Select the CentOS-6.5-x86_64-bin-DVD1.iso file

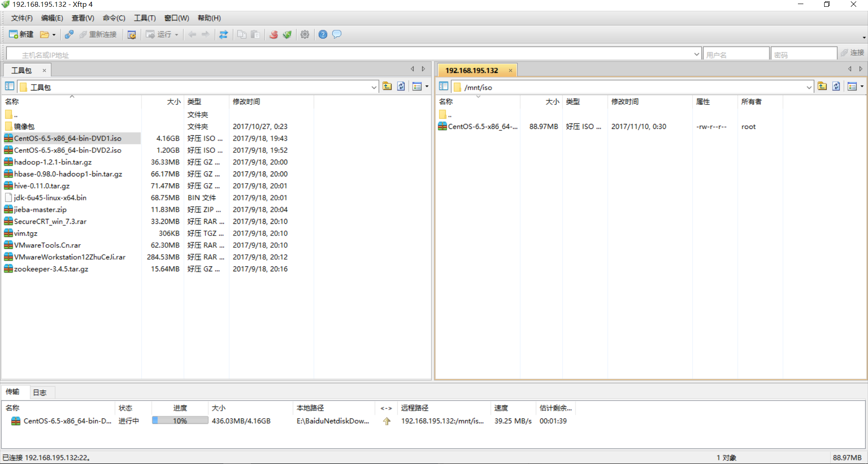[67, 138]
